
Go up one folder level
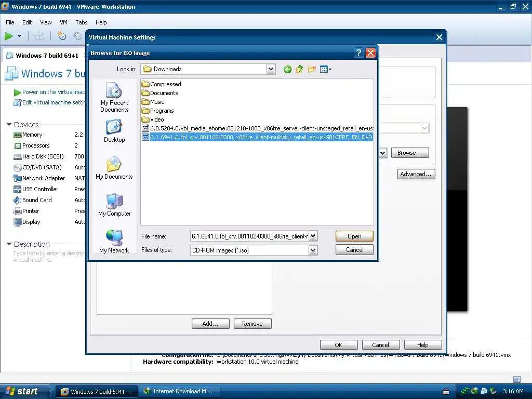pos(299,69)
